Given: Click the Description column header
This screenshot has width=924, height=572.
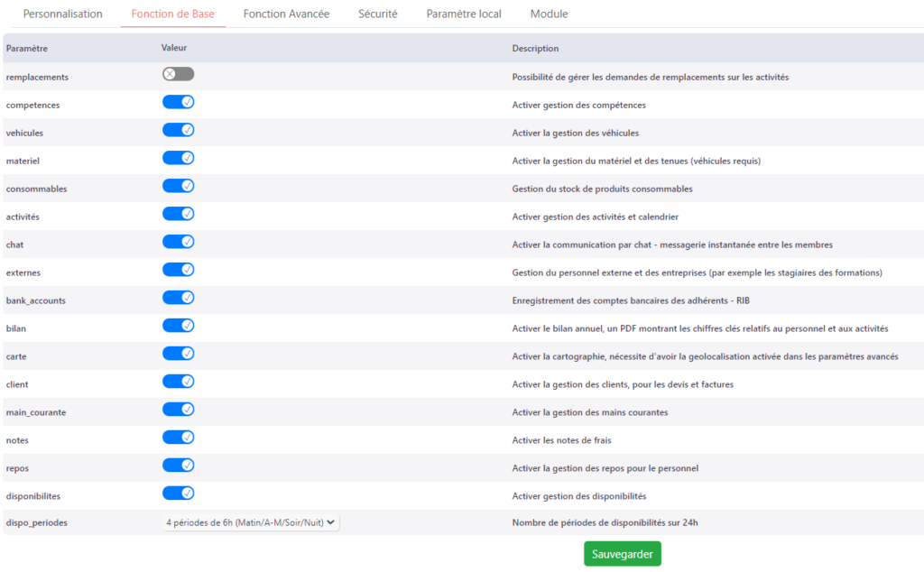Looking at the screenshot, I should coord(535,49).
